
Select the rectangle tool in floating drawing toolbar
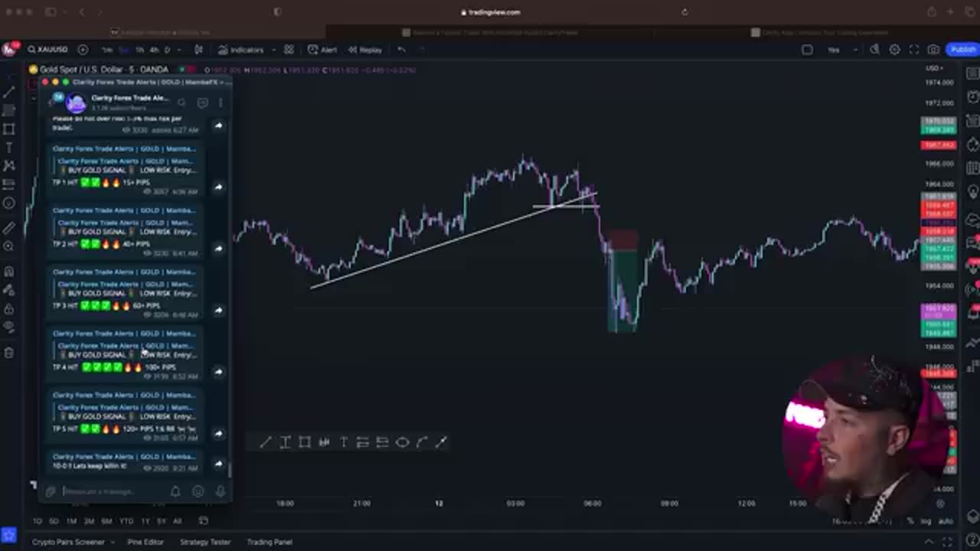coord(305,442)
